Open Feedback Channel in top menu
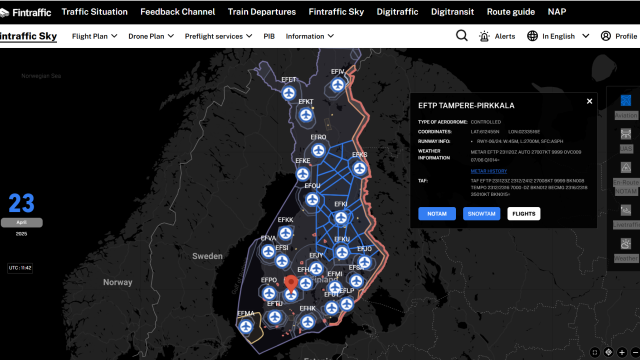640x360 pixels. 178,12
